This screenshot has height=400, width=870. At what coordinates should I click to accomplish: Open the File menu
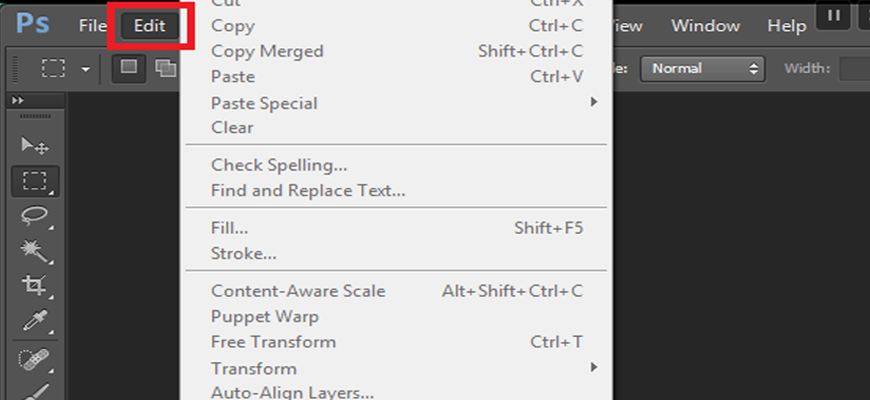[x=93, y=26]
